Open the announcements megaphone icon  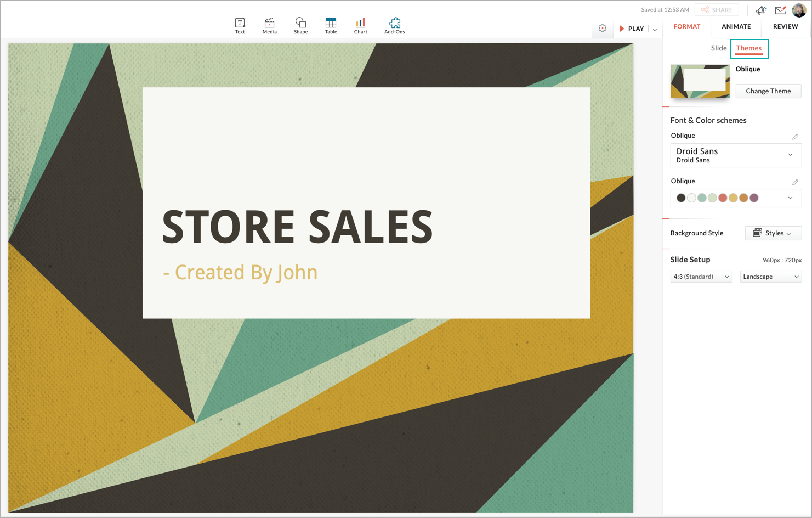(761, 10)
